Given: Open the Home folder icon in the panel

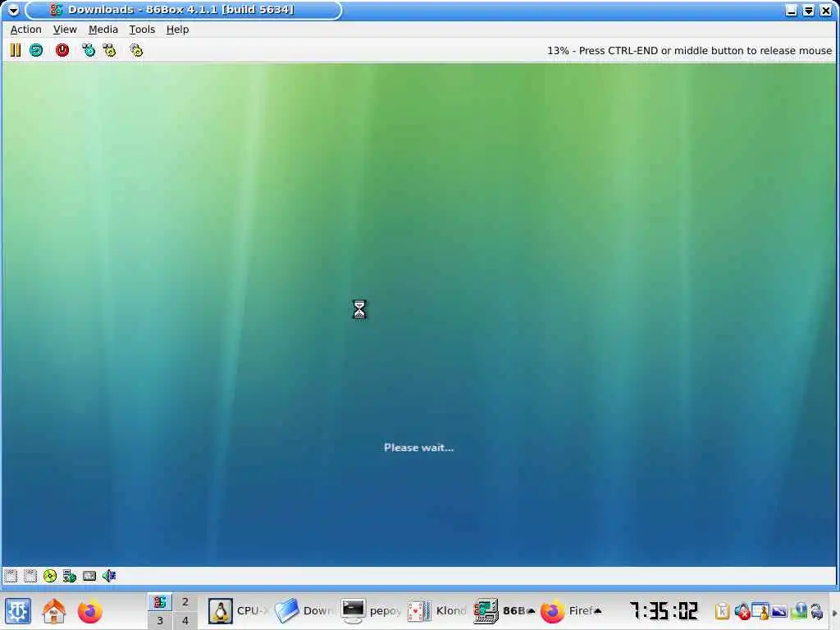Looking at the screenshot, I should (53, 611).
